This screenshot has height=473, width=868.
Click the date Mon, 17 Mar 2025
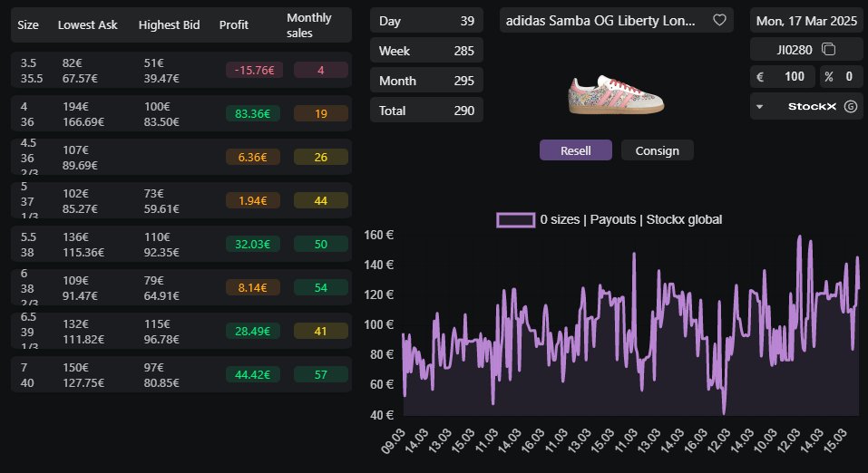(x=806, y=21)
